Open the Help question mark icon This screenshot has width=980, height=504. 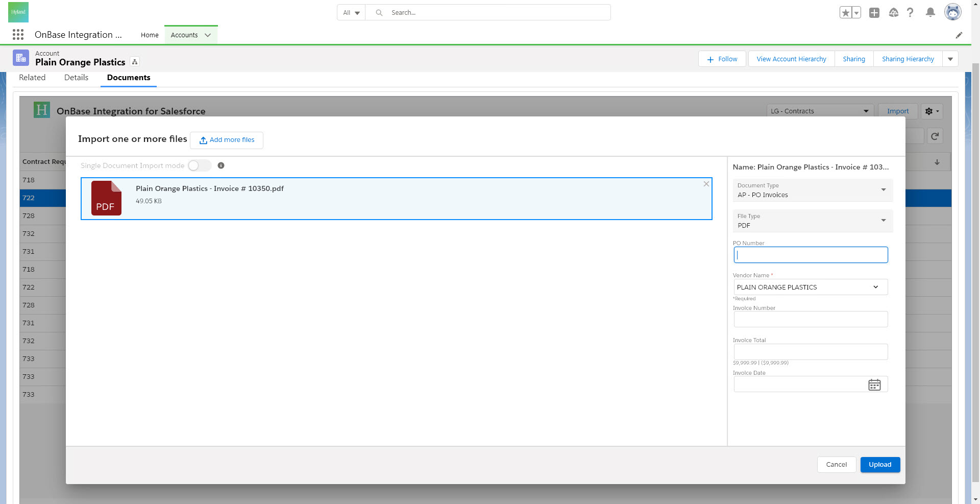910,13
